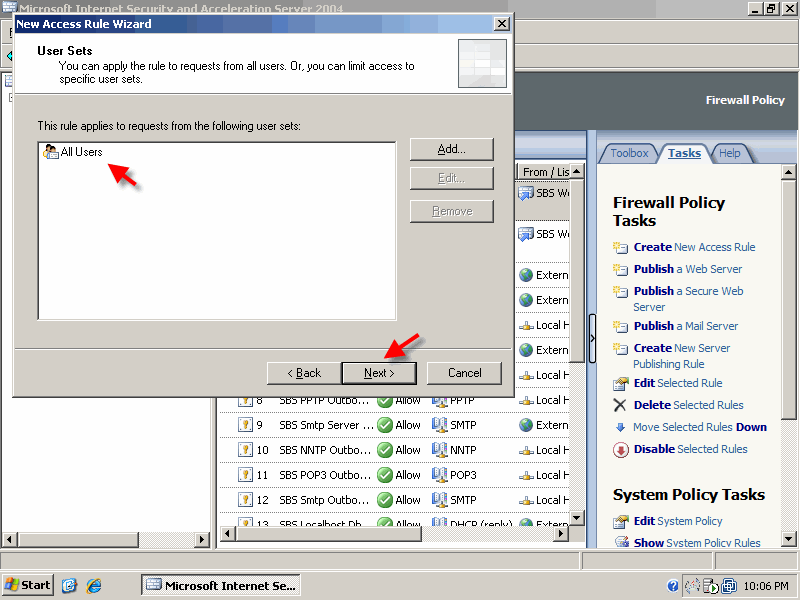Click the 10:06 PM taskbar clock
The width and height of the screenshot is (800, 600).
pos(766,586)
